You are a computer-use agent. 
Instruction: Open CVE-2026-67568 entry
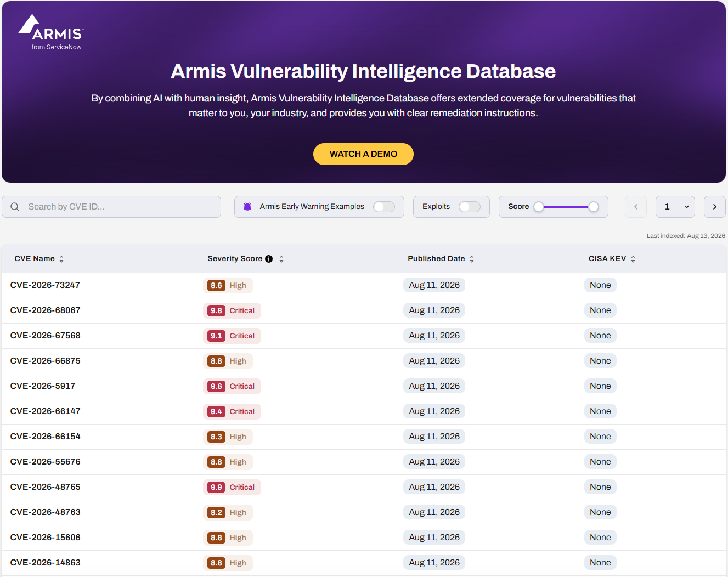click(x=45, y=336)
